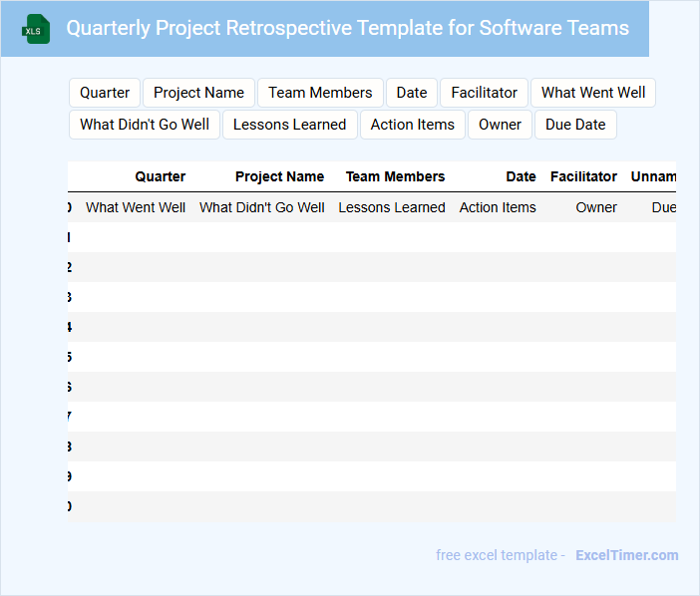Viewport: 700px width, 596px height.
Task: Select the Quarter tag button
Action: coord(105,93)
